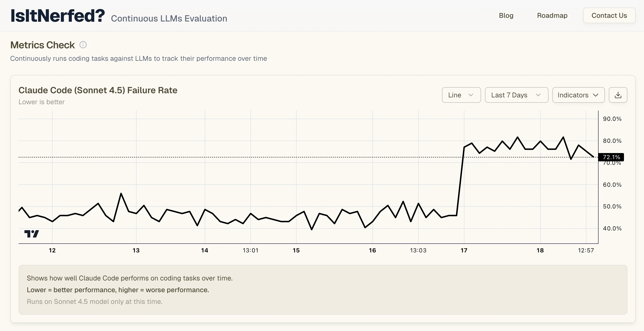Click the download arrow inside the export button

point(618,95)
